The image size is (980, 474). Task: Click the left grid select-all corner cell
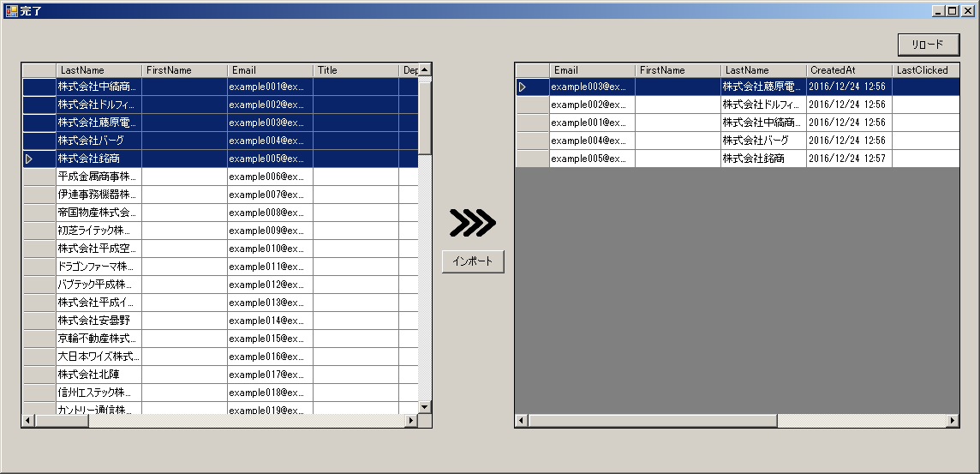pyautogui.click(x=39, y=70)
